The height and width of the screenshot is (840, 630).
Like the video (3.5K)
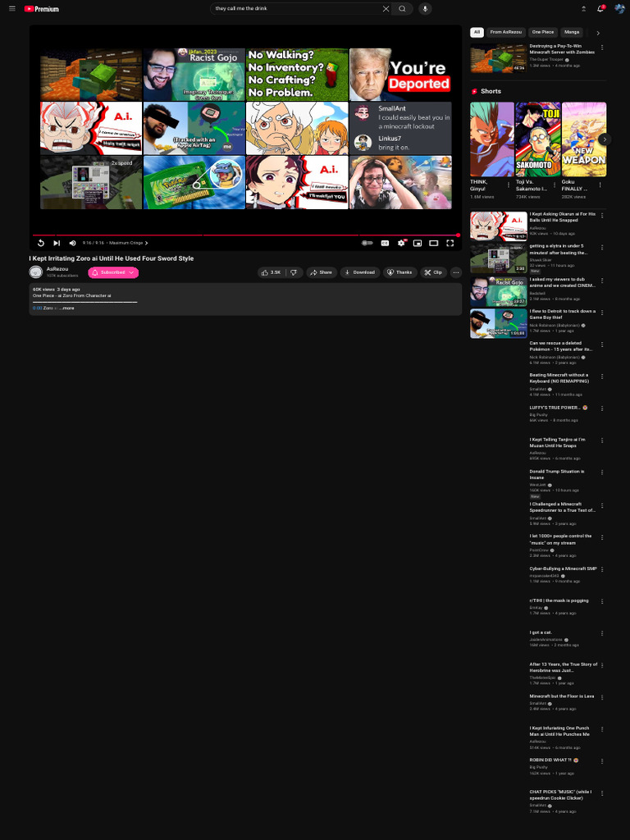[272, 272]
